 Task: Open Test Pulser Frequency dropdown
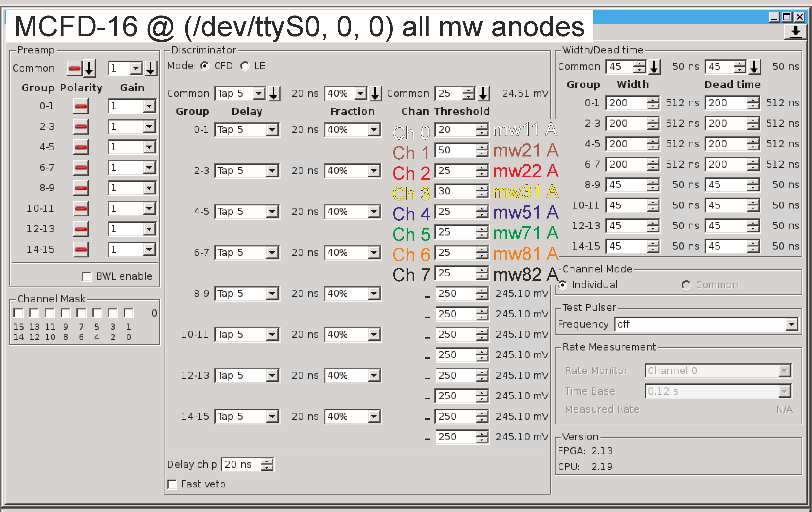[x=791, y=324]
